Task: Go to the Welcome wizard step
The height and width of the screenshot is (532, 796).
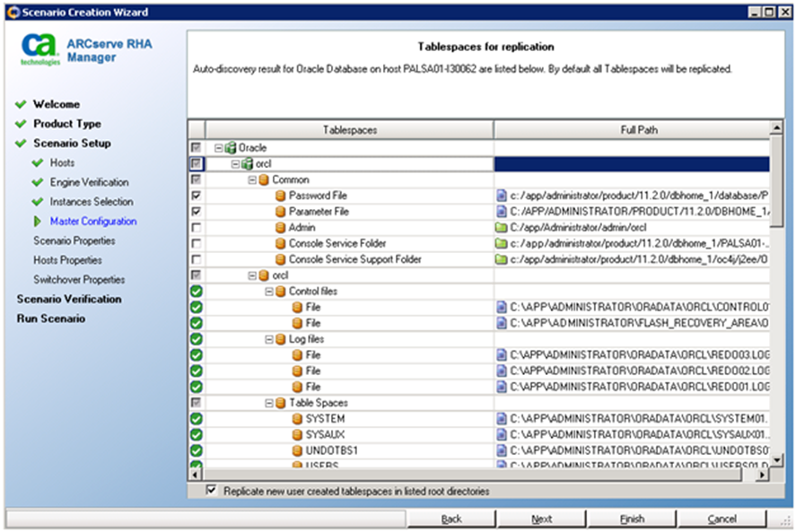Action: click(x=57, y=104)
